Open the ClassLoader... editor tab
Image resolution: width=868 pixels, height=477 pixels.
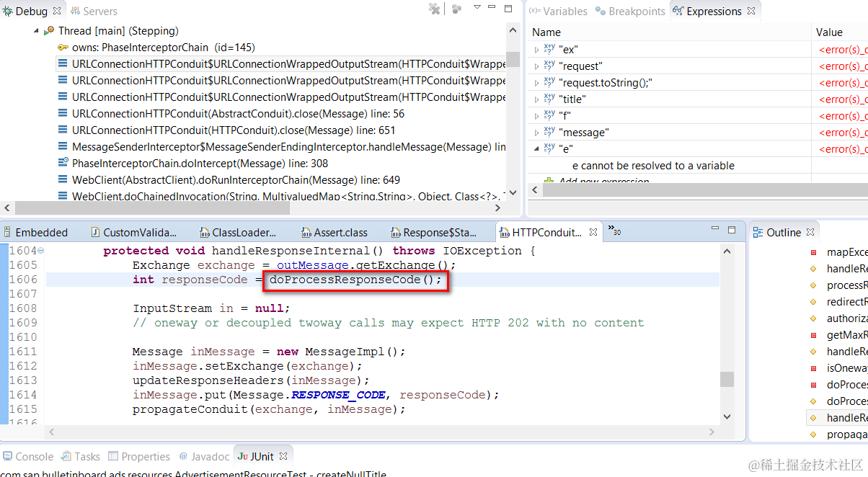point(238,232)
